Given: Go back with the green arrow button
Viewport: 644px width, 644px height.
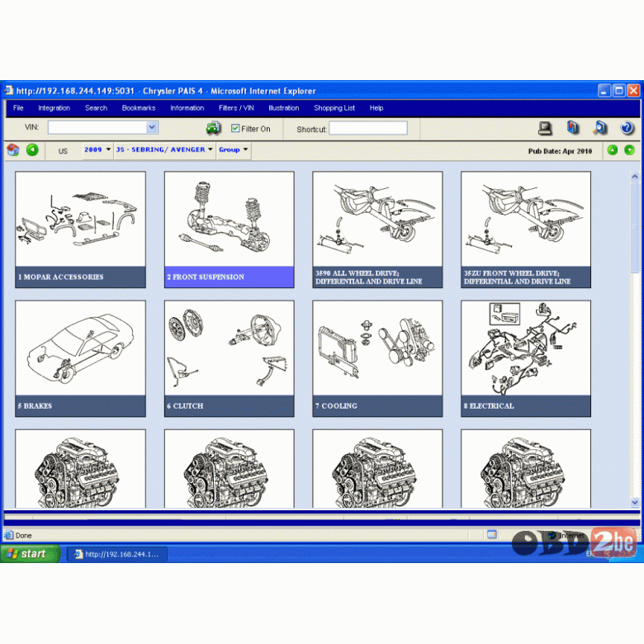Looking at the screenshot, I should [32, 150].
